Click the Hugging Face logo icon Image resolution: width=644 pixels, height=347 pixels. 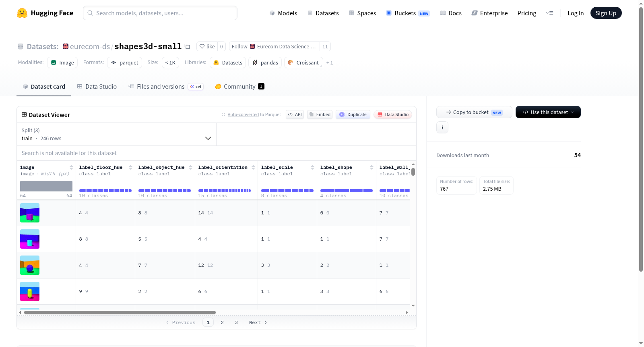click(x=22, y=13)
